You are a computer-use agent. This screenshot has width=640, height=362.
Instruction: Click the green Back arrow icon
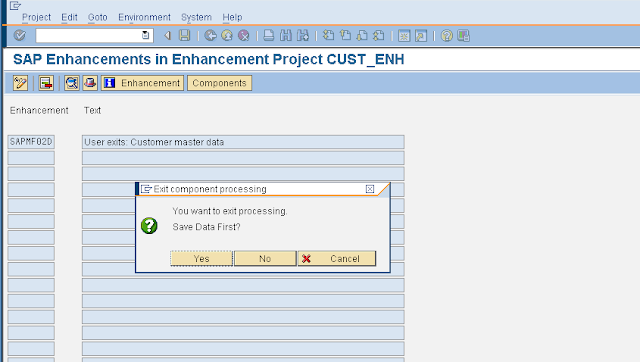210,36
